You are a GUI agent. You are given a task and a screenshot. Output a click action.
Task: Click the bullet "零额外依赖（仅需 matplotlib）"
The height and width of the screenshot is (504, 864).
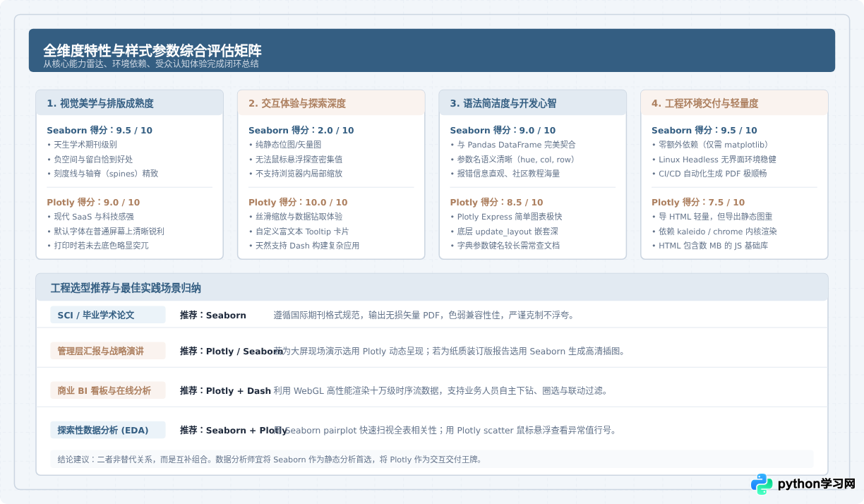click(x=714, y=145)
